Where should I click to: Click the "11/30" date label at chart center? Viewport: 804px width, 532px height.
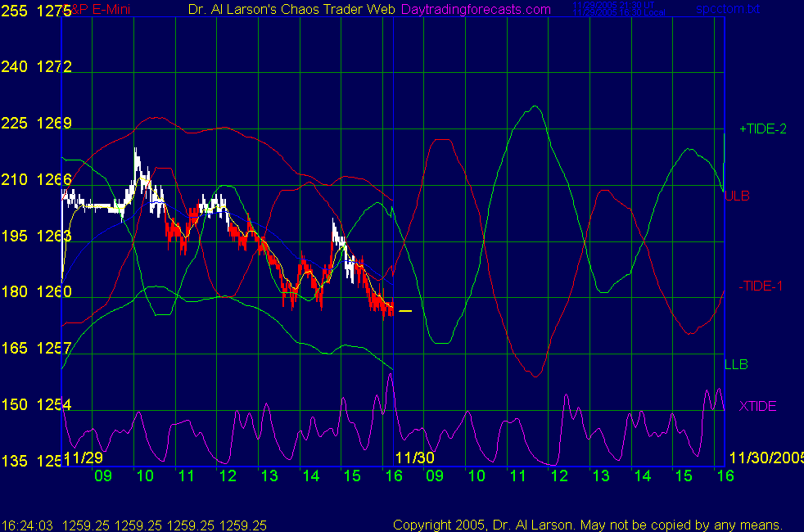tap(415, 458)
